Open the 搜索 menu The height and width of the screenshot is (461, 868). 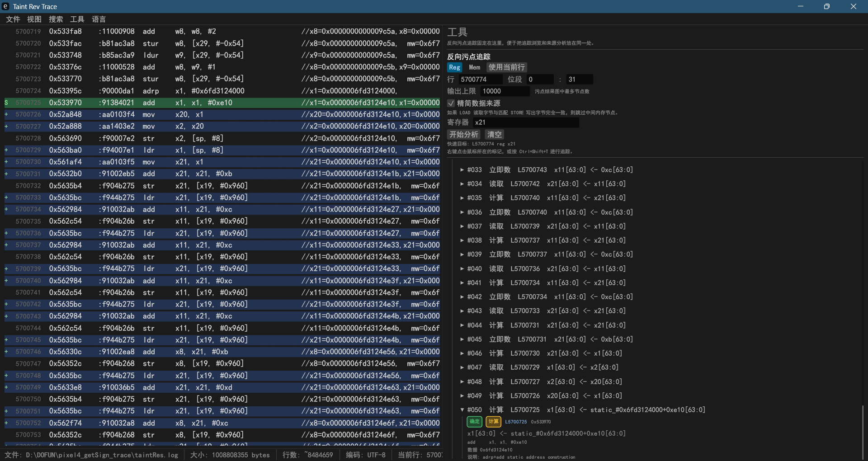pyautogui.click(x=56, y=19)
